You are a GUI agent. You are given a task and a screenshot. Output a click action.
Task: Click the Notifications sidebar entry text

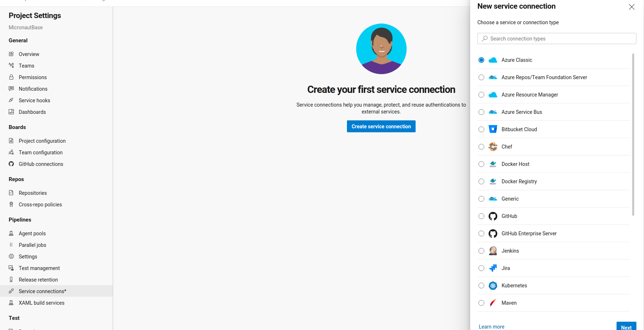33,89
